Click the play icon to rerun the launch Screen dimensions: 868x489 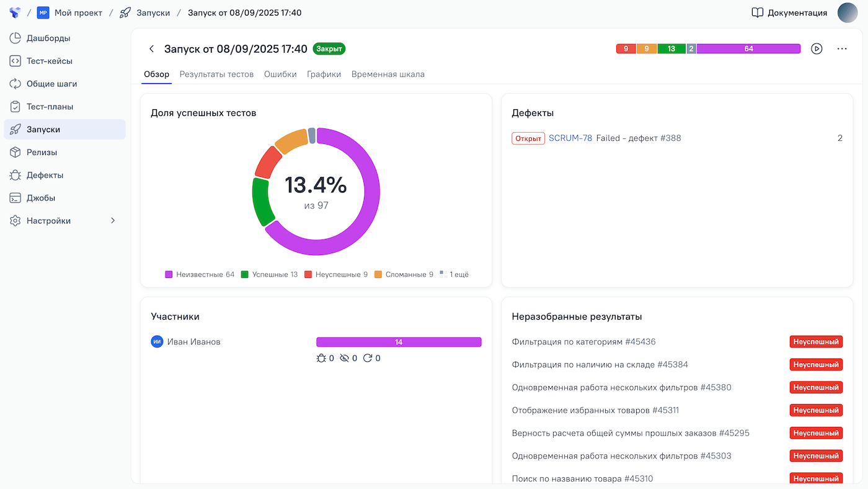pos(817,48)
